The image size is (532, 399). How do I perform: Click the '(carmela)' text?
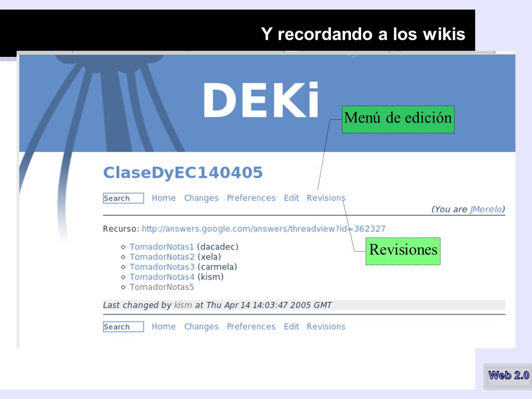[217, 267]
